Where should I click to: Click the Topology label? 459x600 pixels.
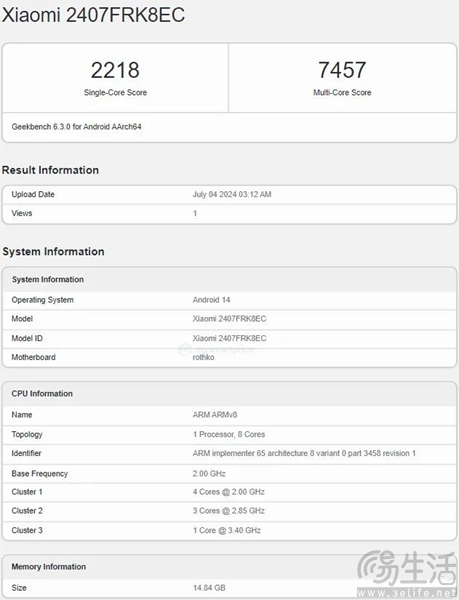(27, 435)
